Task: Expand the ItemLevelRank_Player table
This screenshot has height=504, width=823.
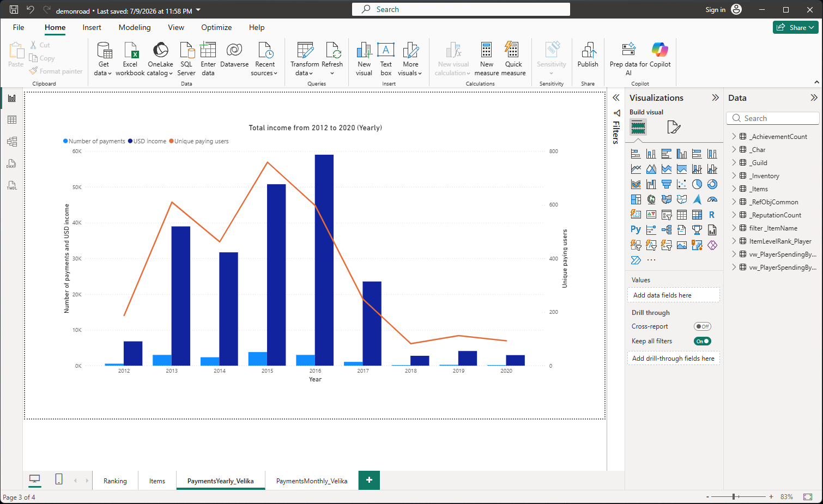Action: (x=734, y=241)
